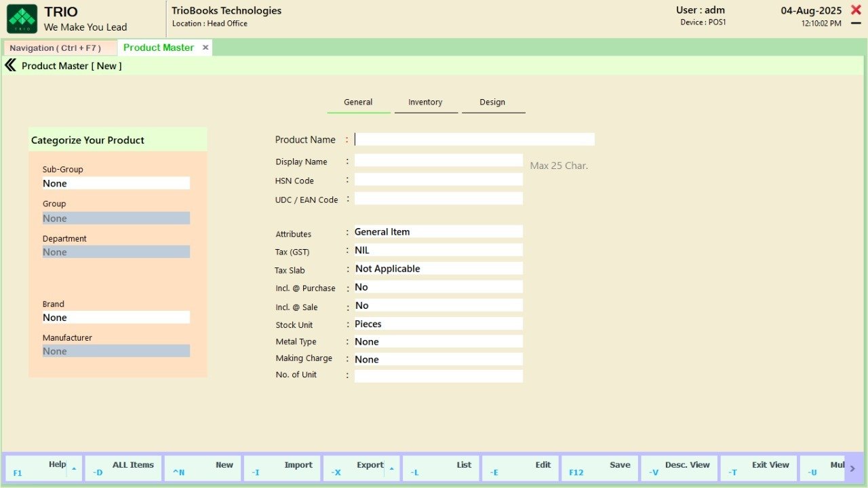
Task: Open Navigation (Ctrl + F7) tab
Action: click(56, 48)
